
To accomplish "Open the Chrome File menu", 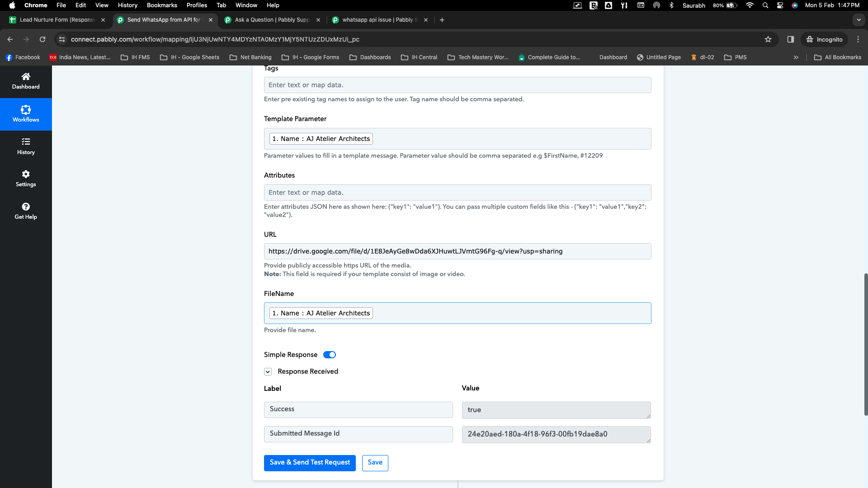I will 61,5.
